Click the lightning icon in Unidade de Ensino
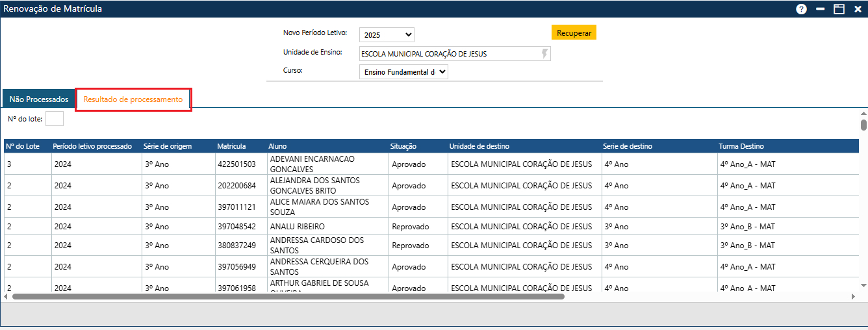 pos(544,54)
